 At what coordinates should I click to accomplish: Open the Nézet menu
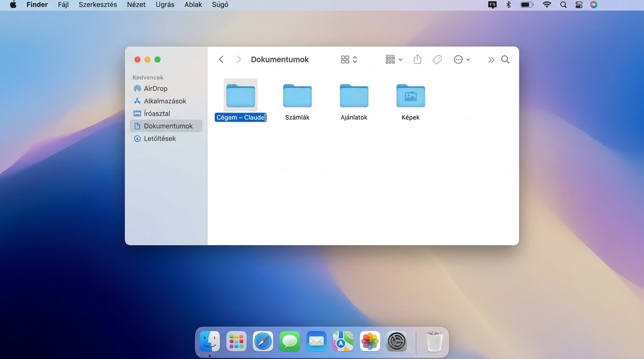pos(136,5)
